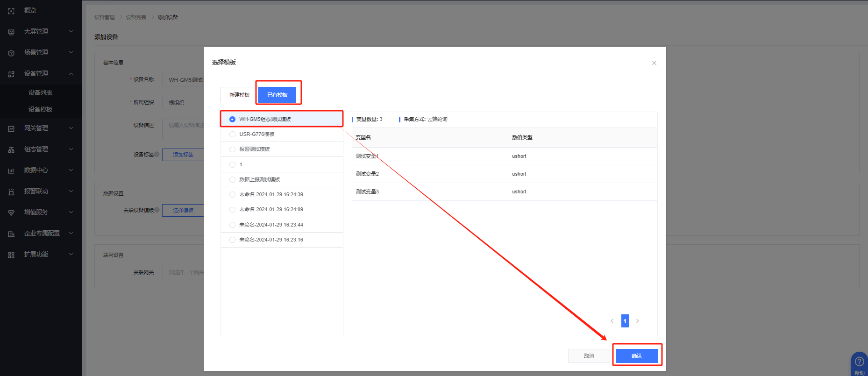Go to next page arrow in pagination
The height and width of the screenshot is (376, 868).
637,321
